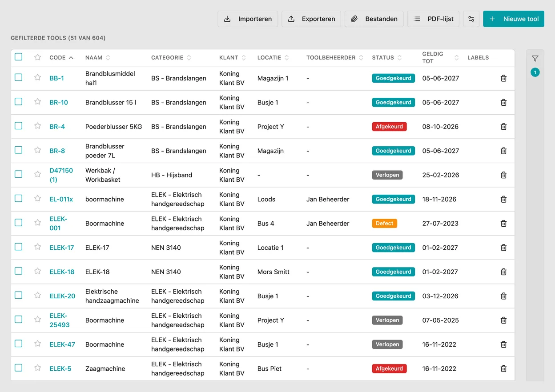
Task: Toggle select-all checkbox in table header
Action: pos(18,57)
